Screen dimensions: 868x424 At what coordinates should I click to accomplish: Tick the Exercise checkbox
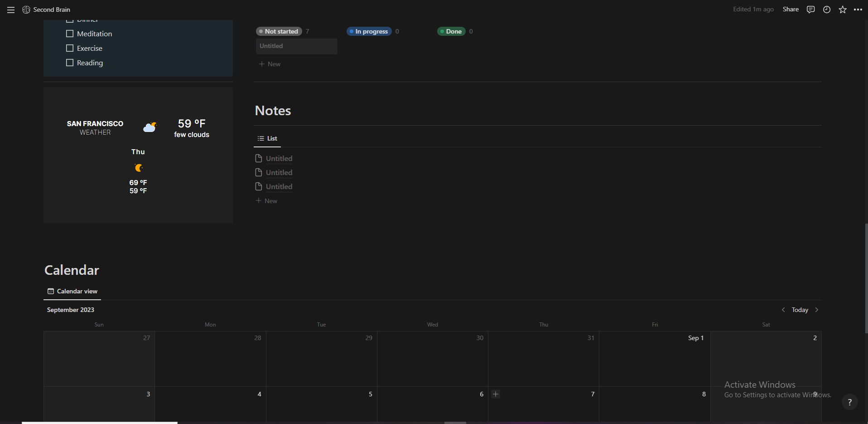click(70, 48)
